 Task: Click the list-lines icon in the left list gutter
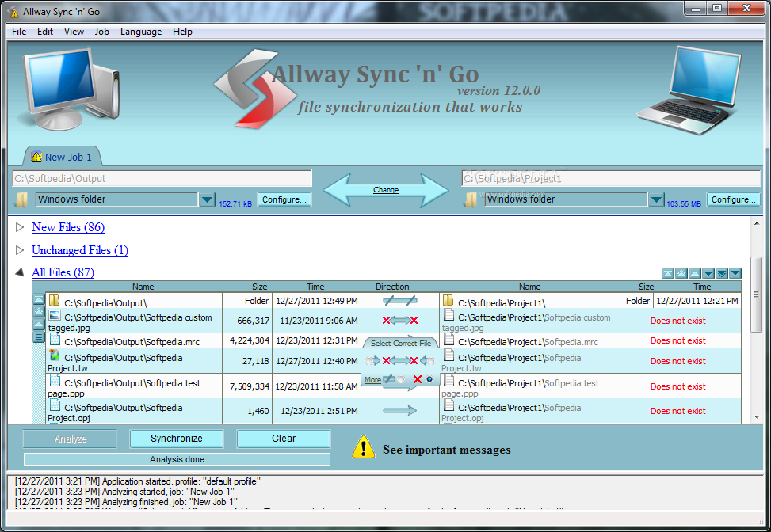(39, 337)
